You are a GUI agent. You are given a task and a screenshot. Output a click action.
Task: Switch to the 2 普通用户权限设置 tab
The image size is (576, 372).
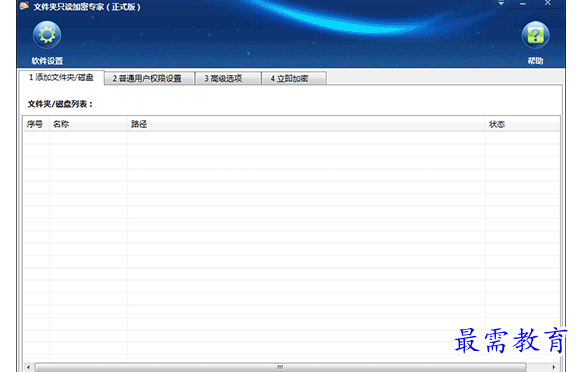tap(149, 79)
